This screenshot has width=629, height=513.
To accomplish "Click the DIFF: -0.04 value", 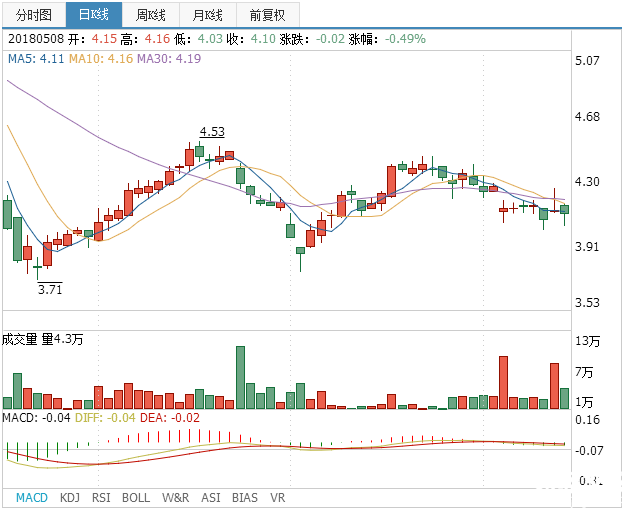I will (105, 418).
